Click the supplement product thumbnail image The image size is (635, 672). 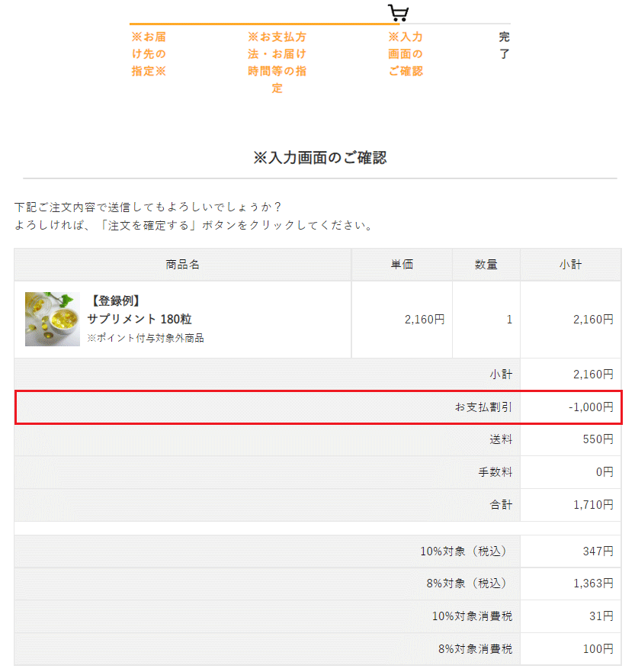pos(52,319)
